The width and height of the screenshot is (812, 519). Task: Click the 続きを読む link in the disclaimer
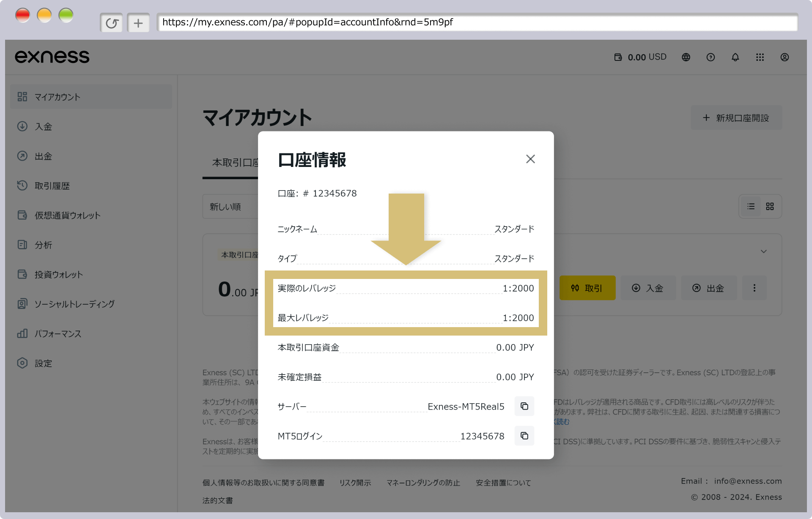562,422
